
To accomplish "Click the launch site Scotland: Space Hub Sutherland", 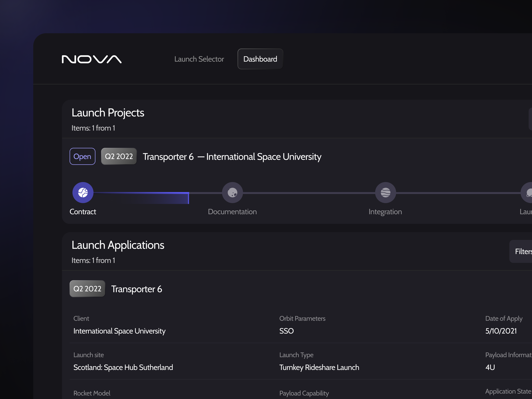I will tap(123, 367).
